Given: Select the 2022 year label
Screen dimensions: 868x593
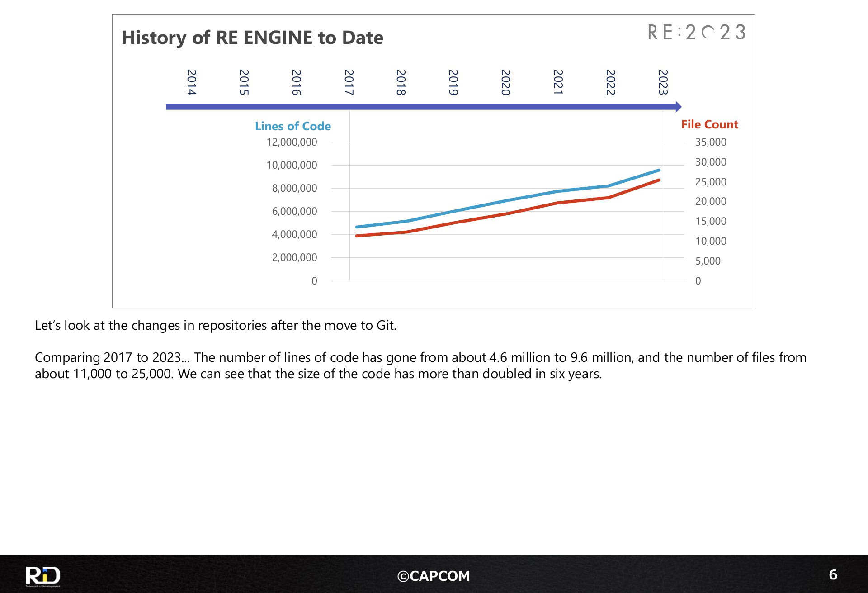Looking at the screenshot, I should click(x=610, y=82).
